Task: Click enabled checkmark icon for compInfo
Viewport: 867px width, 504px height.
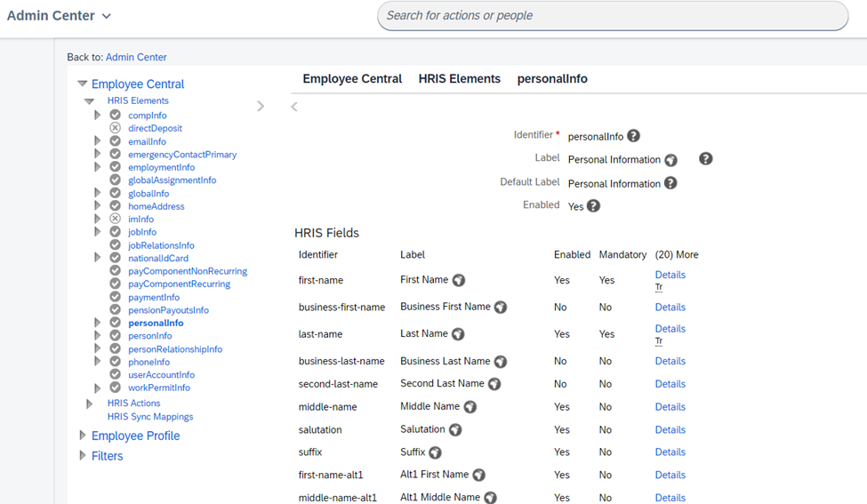Action: [x=115, y=115]
